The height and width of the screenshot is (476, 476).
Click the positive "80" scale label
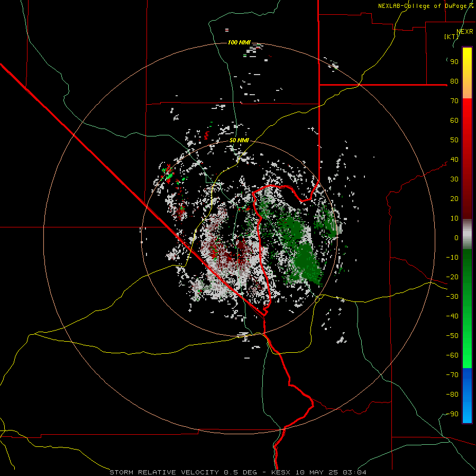[454, 81]
